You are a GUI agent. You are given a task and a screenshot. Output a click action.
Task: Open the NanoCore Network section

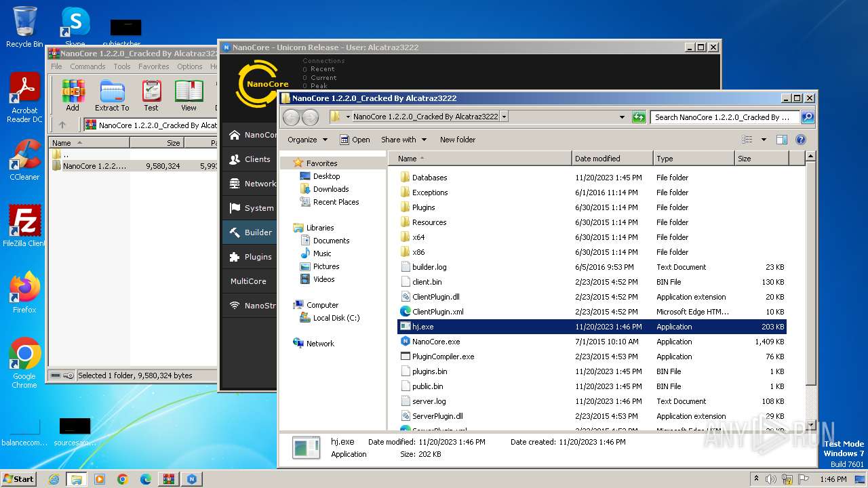pos(250,184)
